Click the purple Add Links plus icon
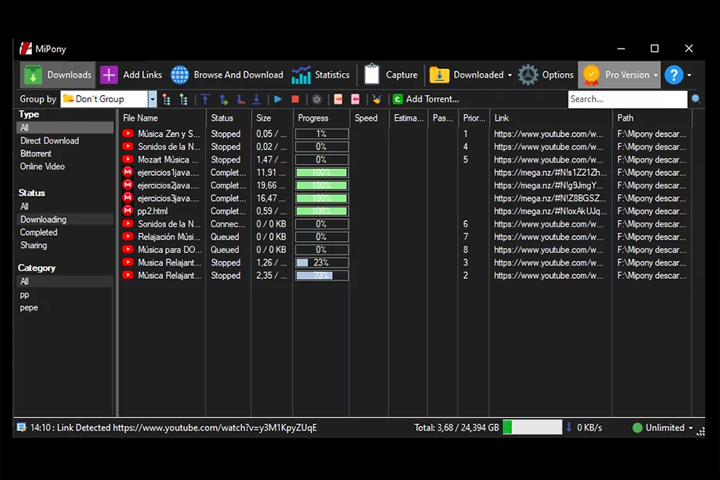The height and width of the screenshot is (480, 720). 109,75
